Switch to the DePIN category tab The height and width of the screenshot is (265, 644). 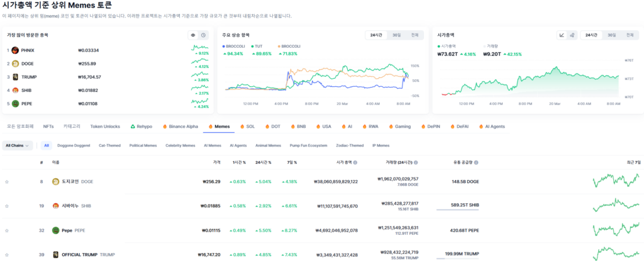point(431,127)
